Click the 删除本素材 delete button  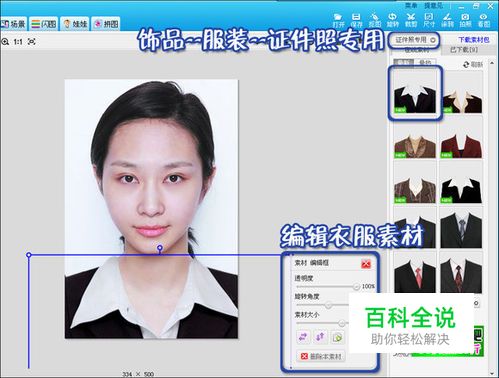coord(321,356)
